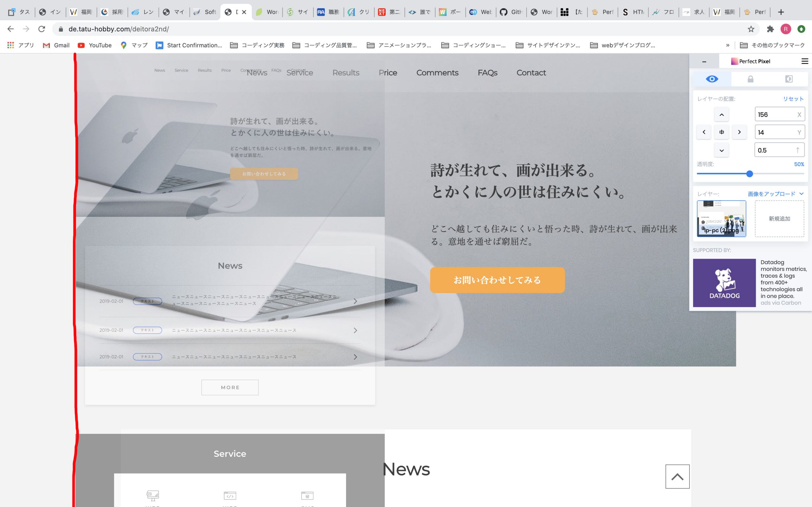812x507 pixels.
Task: Move layer right with arrow button
Action: tap(739, 132)
